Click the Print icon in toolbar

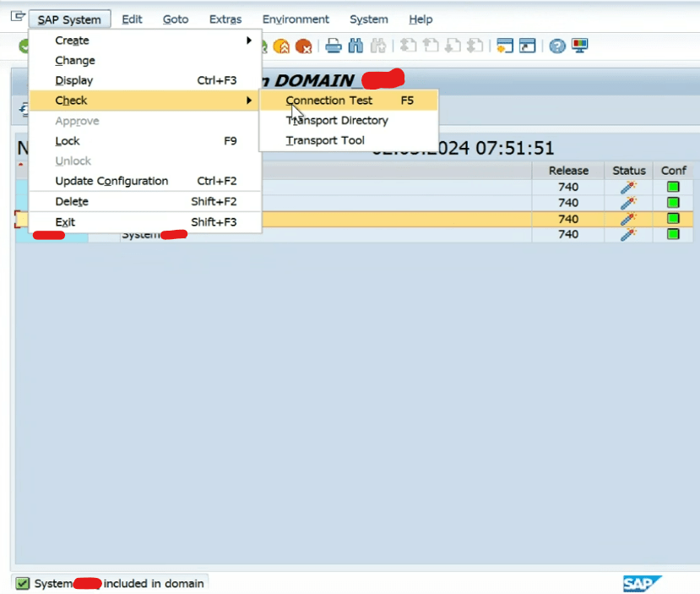334,46
